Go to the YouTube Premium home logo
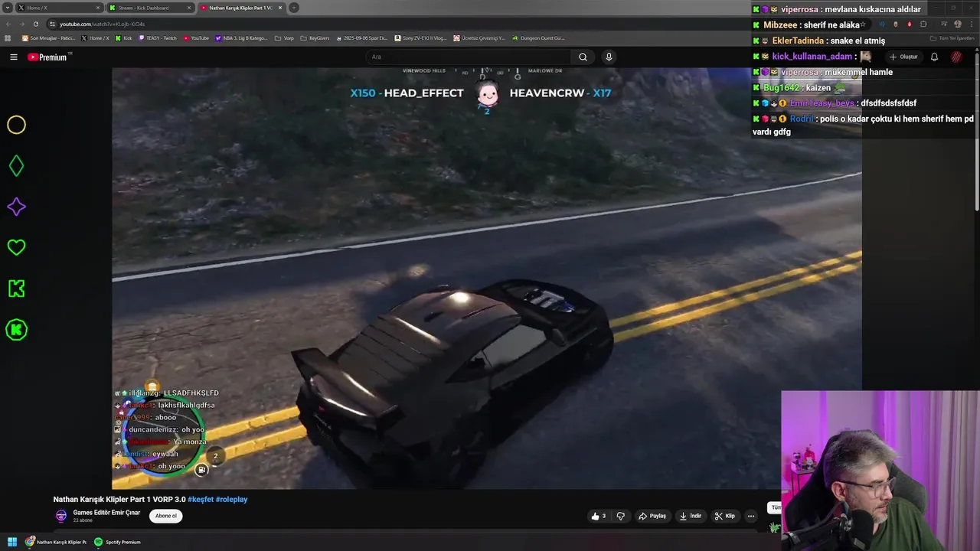Viewport: 980px width, 551px height. 47,57
